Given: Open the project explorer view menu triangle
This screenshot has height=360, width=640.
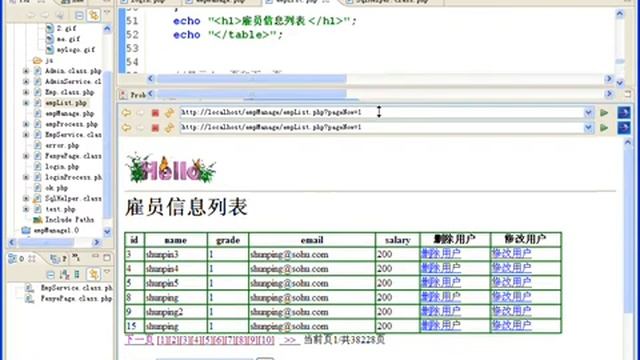Looking at the screenshot, I should tap(107, 13).
